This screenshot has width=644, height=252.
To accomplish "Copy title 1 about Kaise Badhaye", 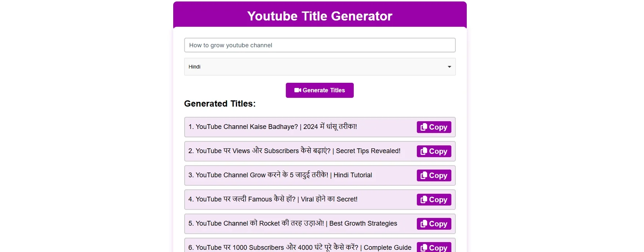I will point(434,127).
